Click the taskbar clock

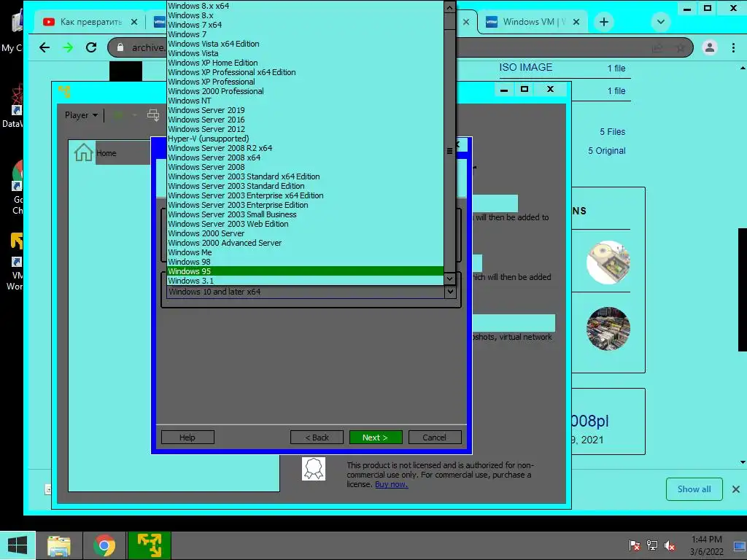tap(706, 545)
